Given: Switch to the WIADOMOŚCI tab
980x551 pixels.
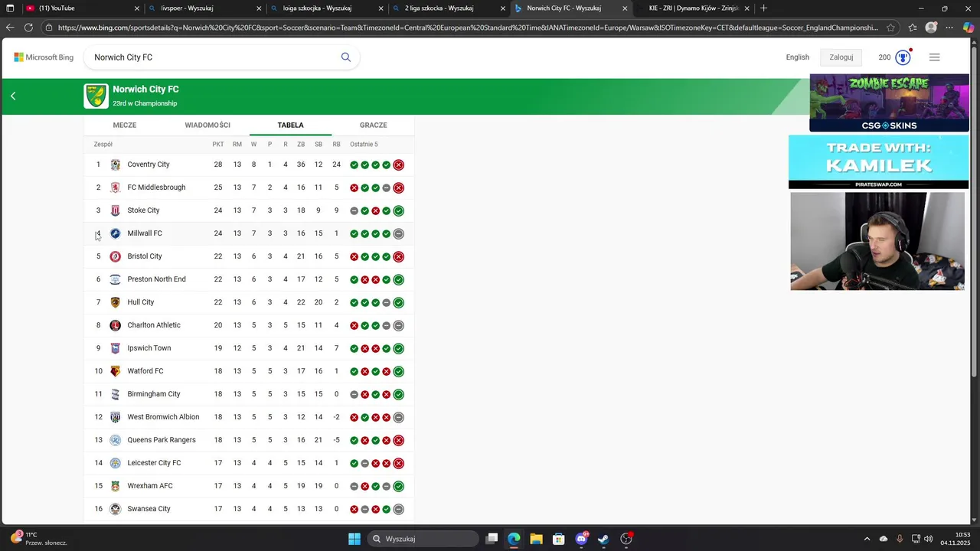Looking at the screenshot, I should tap(207, 126).
